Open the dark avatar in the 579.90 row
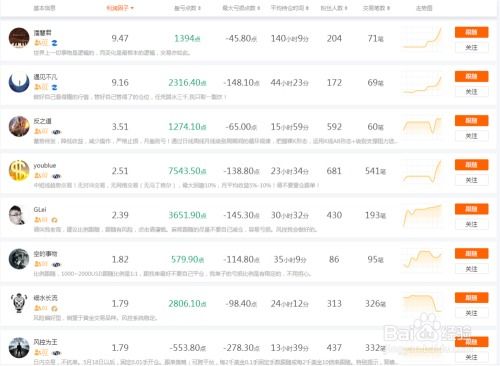The image size is (500, 366). 19,259
